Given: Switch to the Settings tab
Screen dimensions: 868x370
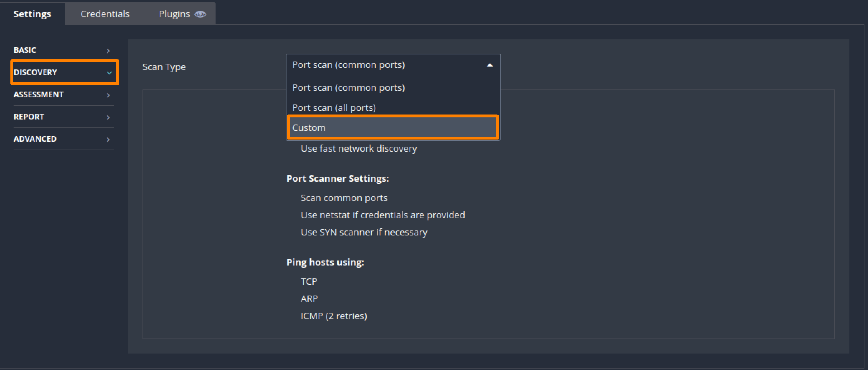Looking at the screenshot, I should tap(32, 14).
